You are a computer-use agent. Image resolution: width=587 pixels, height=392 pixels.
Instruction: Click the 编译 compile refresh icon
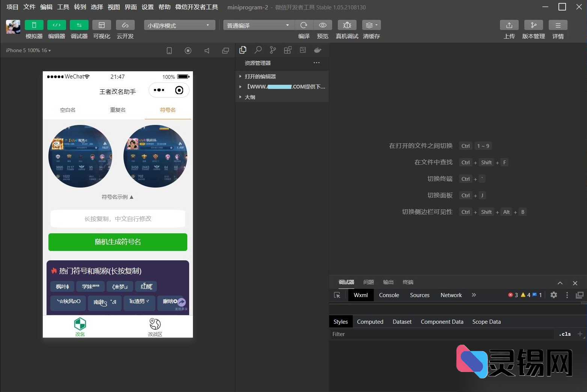click(x=304, y=25)
